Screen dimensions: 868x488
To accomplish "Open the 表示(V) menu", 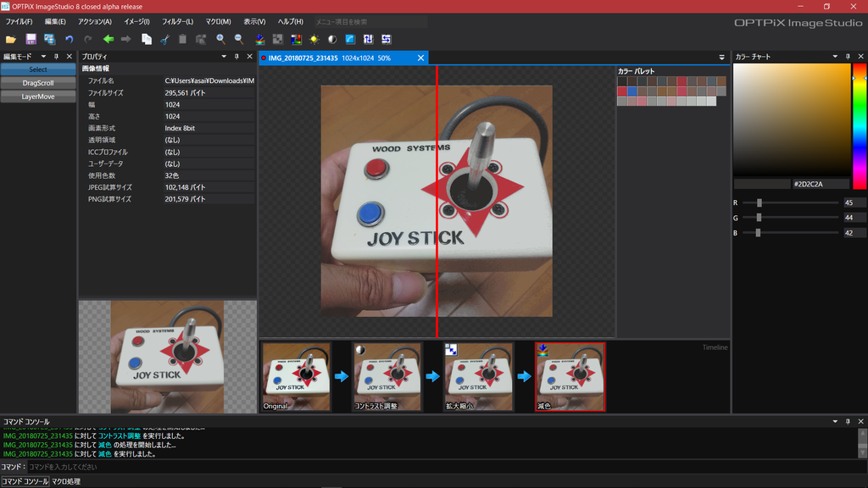I will (254, 21).
